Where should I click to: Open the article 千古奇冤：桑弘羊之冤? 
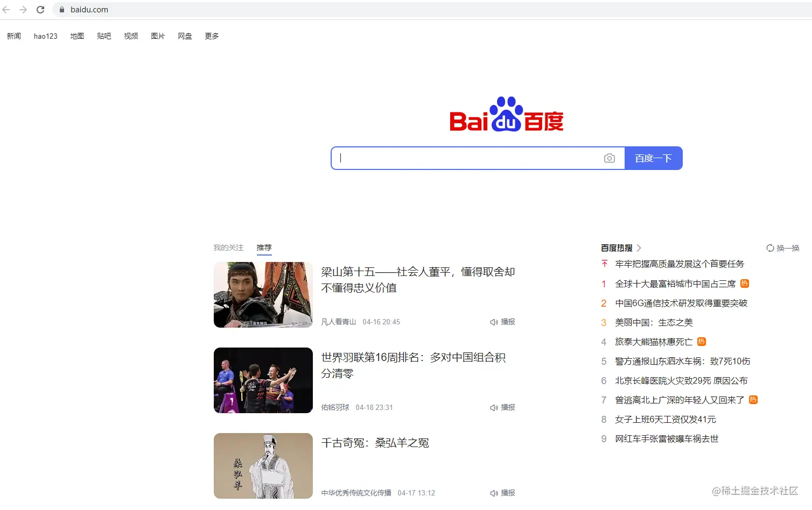375,443
